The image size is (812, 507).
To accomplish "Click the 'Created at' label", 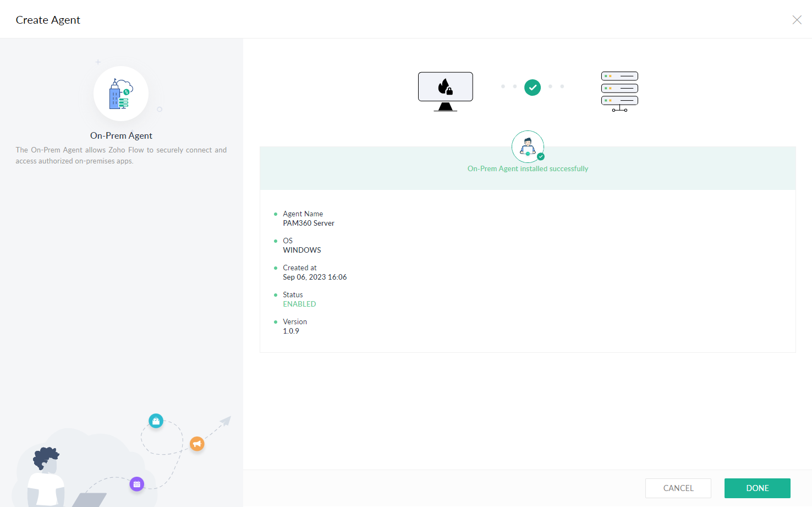I will point(300,268).
